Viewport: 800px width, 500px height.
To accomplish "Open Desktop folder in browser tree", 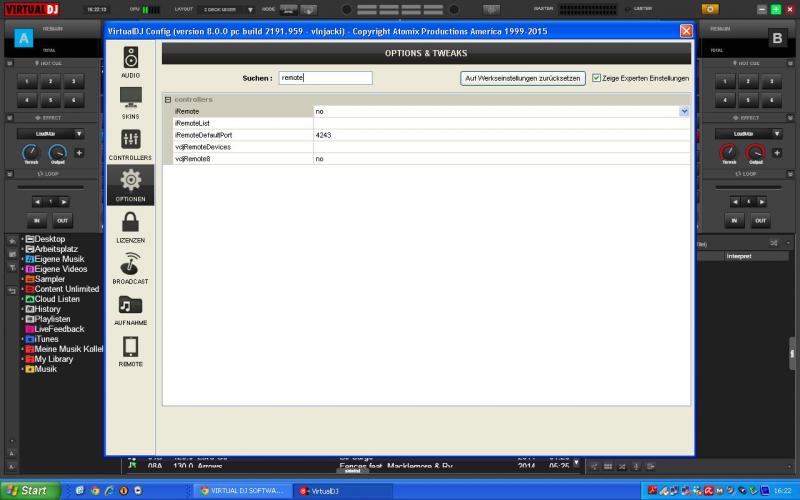I will [49, 239].
